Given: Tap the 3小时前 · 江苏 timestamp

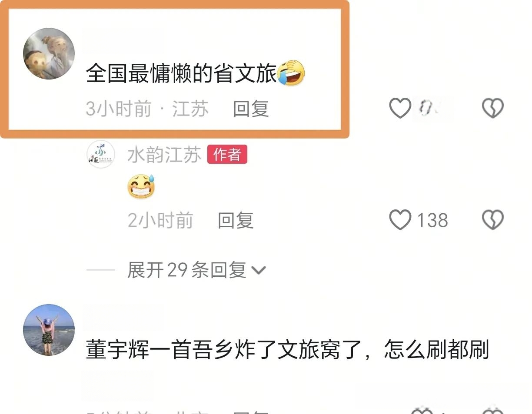Looking at the screenshot, I should click(x=147, y=109).
